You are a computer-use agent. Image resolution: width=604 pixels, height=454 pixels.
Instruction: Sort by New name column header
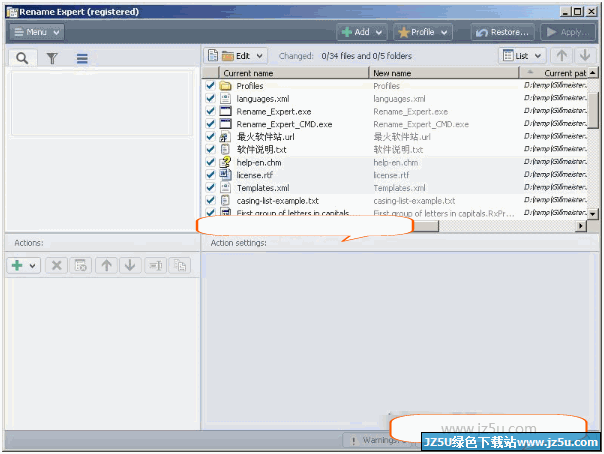pos(444,73)
